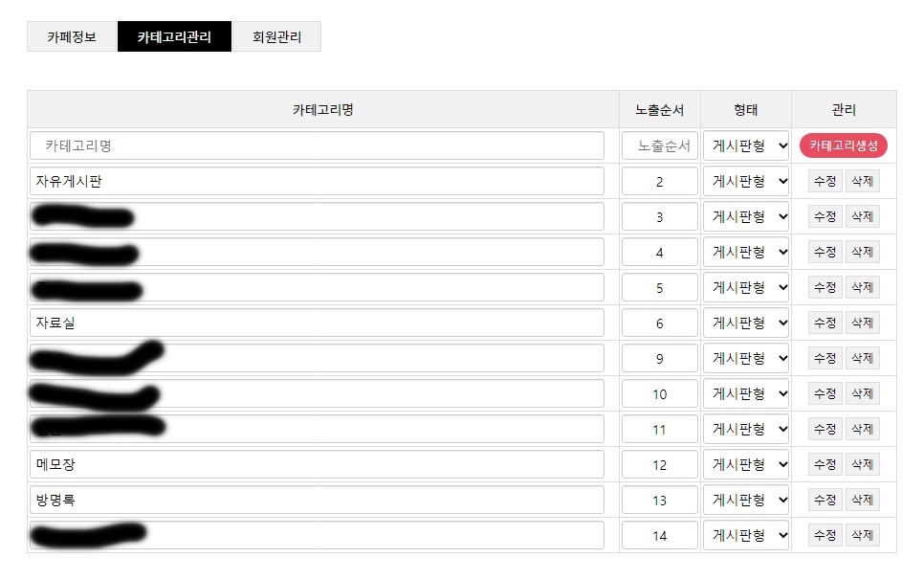Click the order field showing 6

pyautogui.click(x=659, y=323)
